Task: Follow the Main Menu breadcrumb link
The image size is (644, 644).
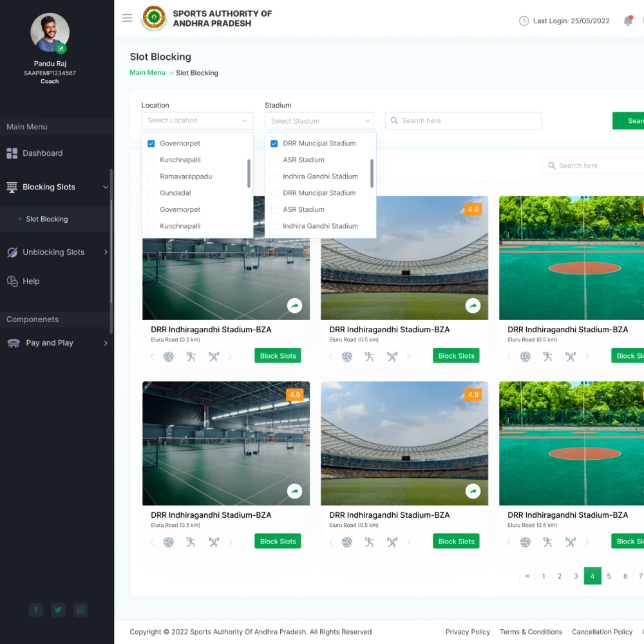Action: pyautogui.click(x=147, y=73)
